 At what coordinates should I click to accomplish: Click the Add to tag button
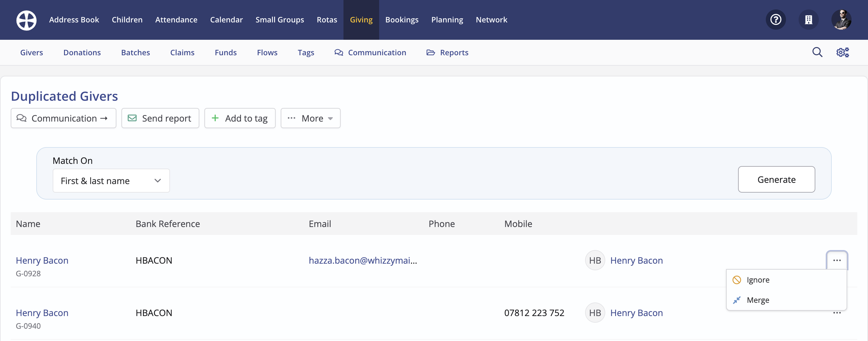[x=240, y=118]
